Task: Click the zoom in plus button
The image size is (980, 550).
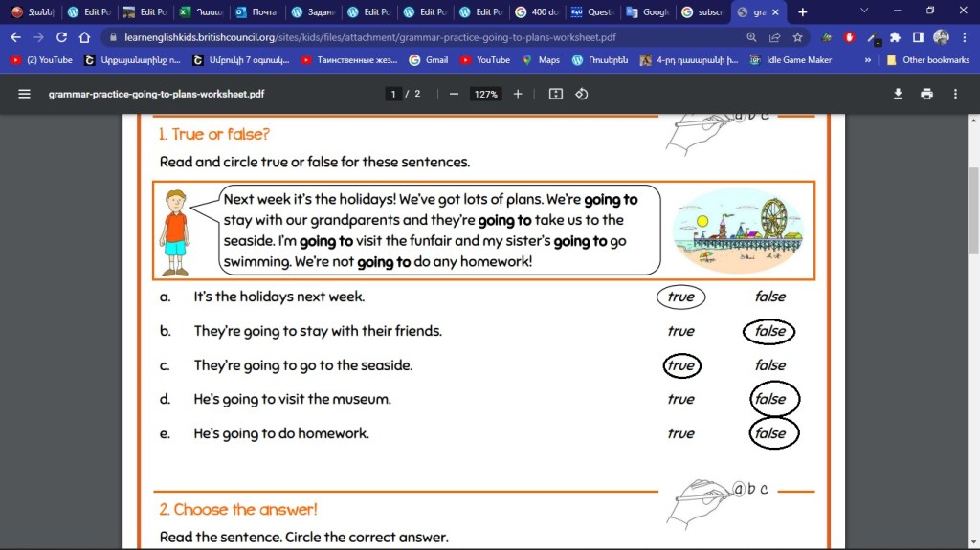Action: (518, 95)
